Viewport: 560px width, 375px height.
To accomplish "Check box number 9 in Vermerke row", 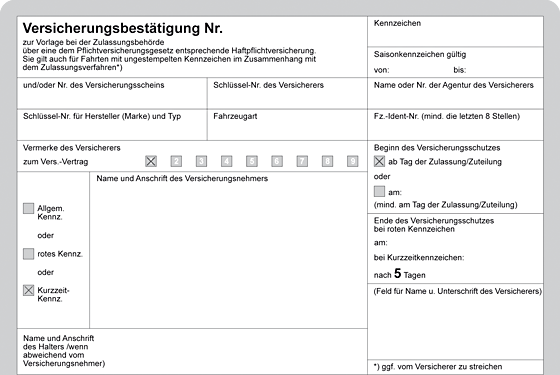I will pos(352,161).
